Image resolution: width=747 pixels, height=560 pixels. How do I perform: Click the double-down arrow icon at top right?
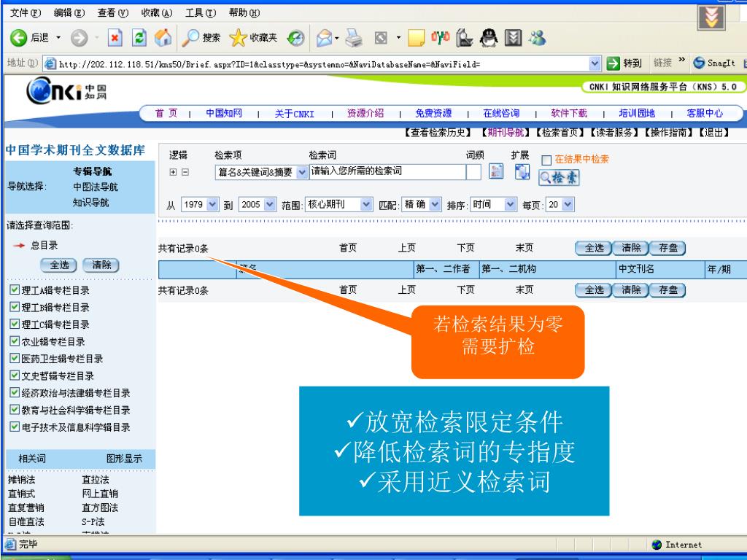click(x=711, y=17)
